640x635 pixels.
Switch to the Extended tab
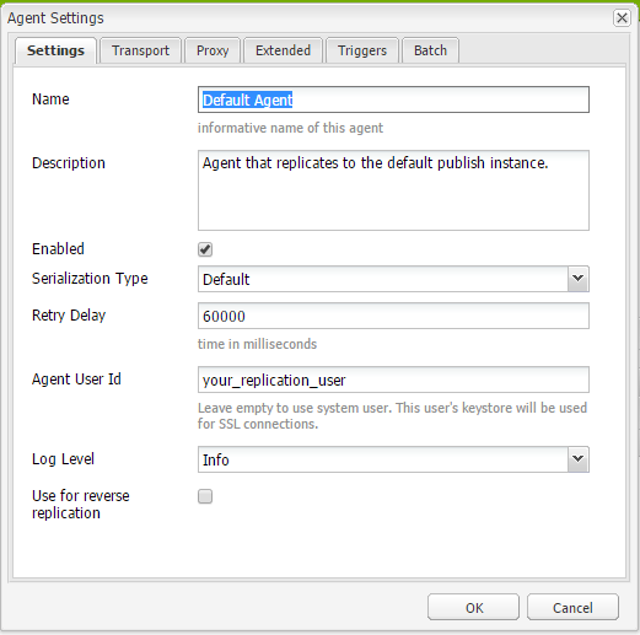click(283, 51)
